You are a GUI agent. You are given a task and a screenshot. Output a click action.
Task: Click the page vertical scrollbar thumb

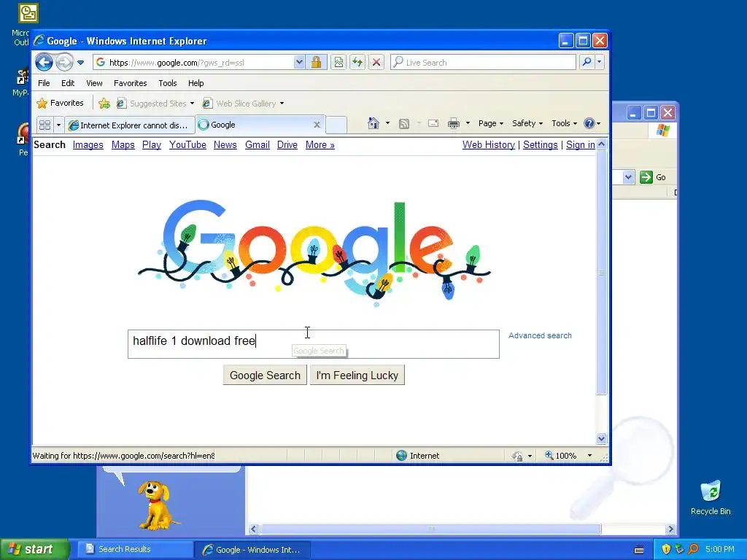[601, 273]
